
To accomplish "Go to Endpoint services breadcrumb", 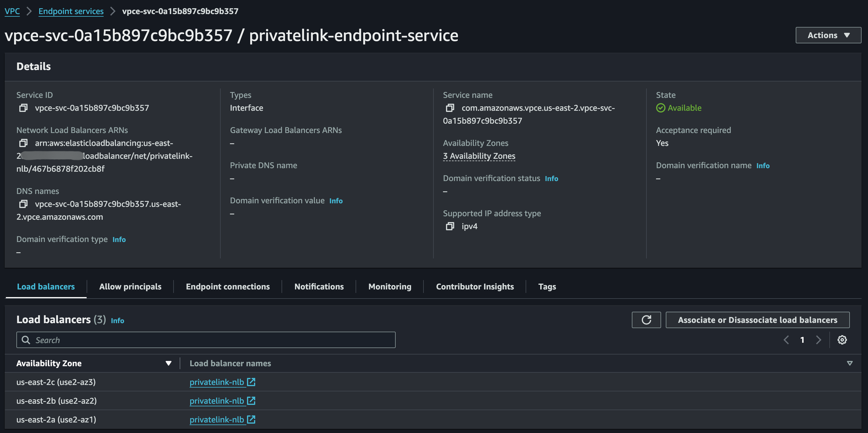I will click(71, 11).
